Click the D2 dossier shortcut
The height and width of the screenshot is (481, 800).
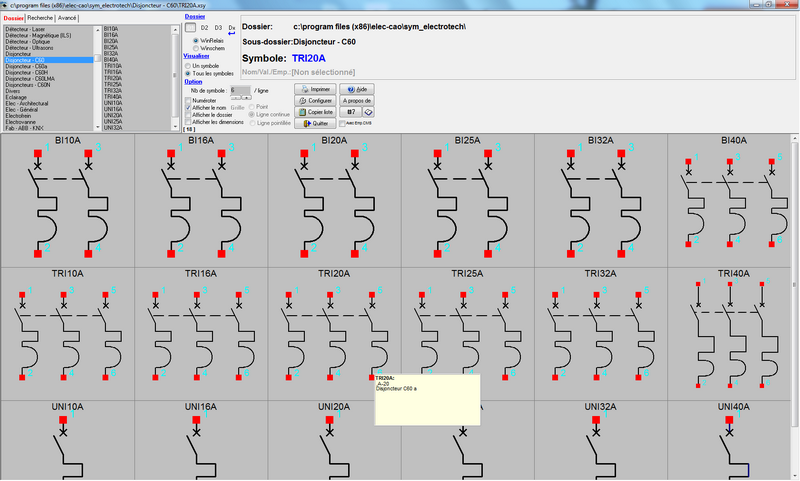pyautogui.click(x=205, y=28)
